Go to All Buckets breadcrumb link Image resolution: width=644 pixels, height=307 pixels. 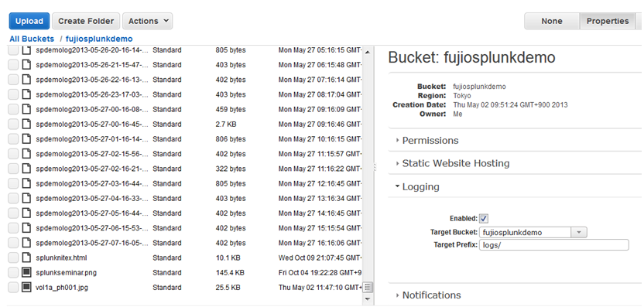(x=32, y=39)
